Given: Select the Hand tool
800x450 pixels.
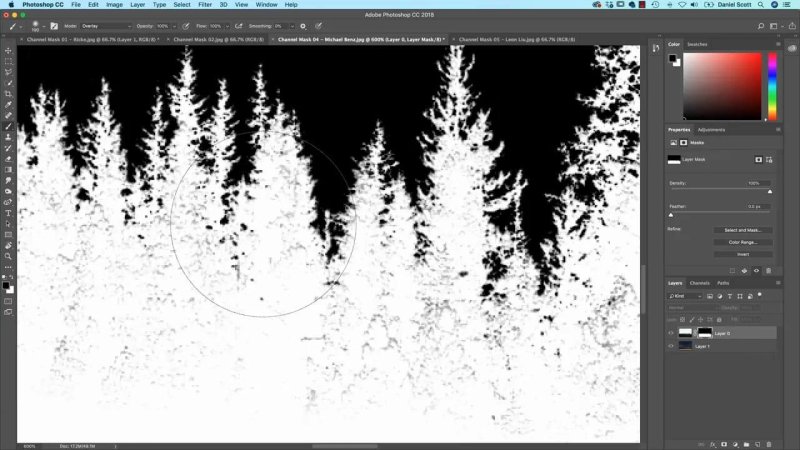Looking at the screenshot, I should point(8,245).
